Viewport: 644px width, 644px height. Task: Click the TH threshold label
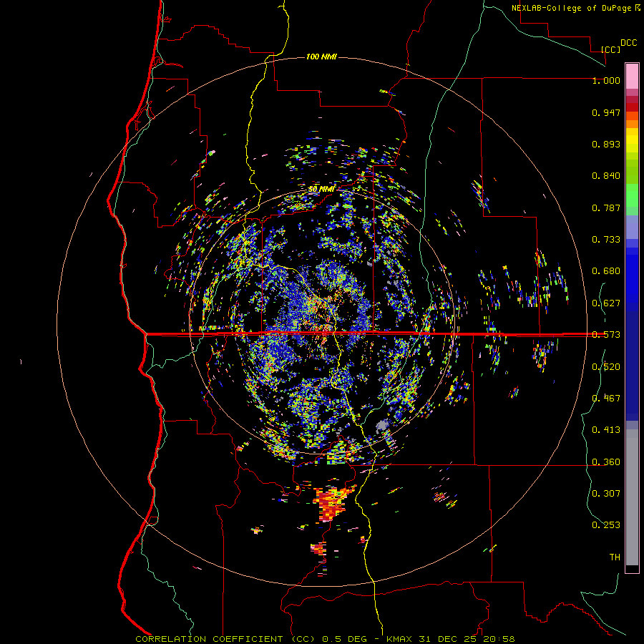point(615,557)
